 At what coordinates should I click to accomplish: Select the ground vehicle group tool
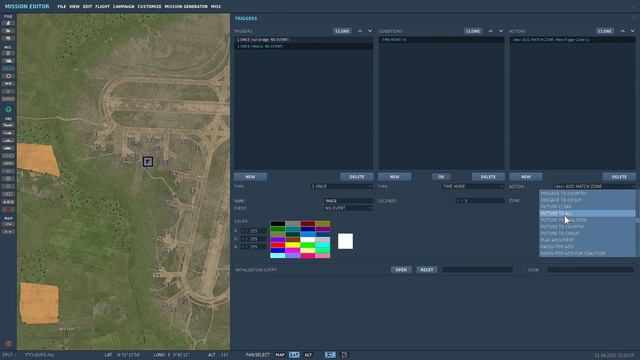pos(8,148)
